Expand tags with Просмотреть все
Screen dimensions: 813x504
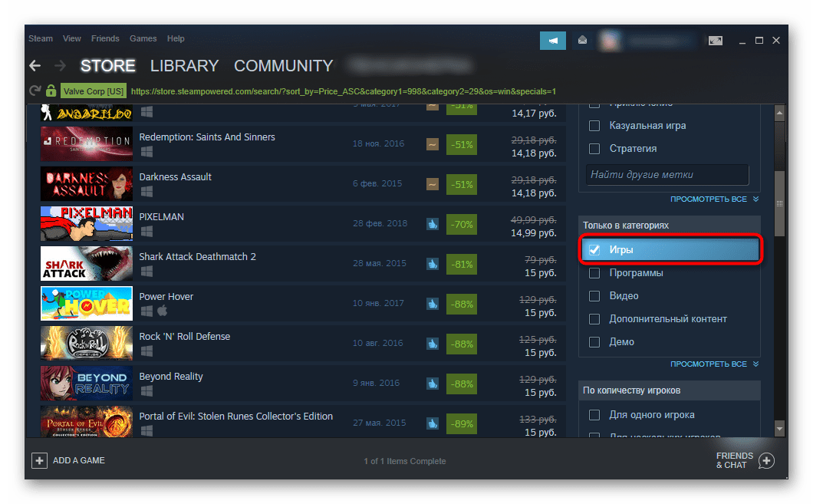pyautogui.click(x=714, y=199)
